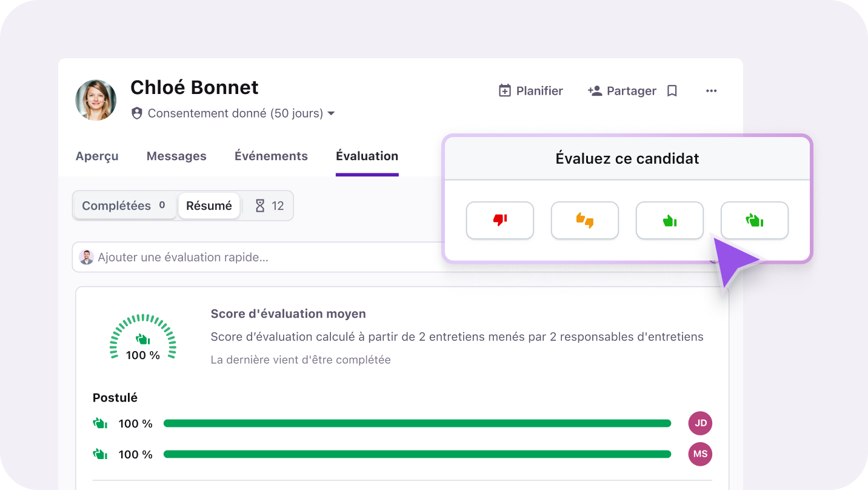This screenshot has width=868, height=490.
Task: Open the Complétées filter
Action: (x=124, y=206)
